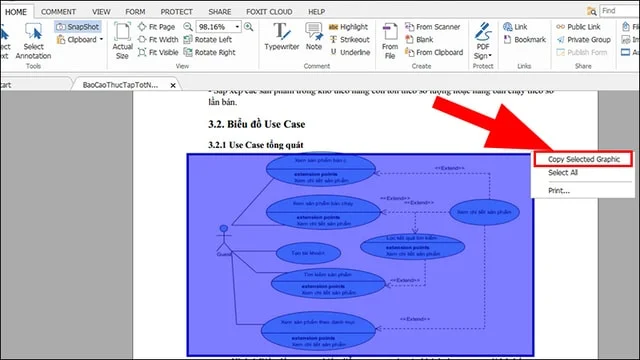Choose Fit Width view
Screen dimensions: 640x360
[158, 40]
